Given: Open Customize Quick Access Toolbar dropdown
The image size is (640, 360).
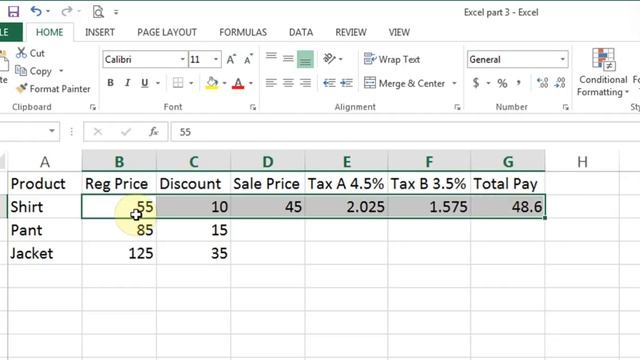Looking at the screenshot, I should (116, 12).
